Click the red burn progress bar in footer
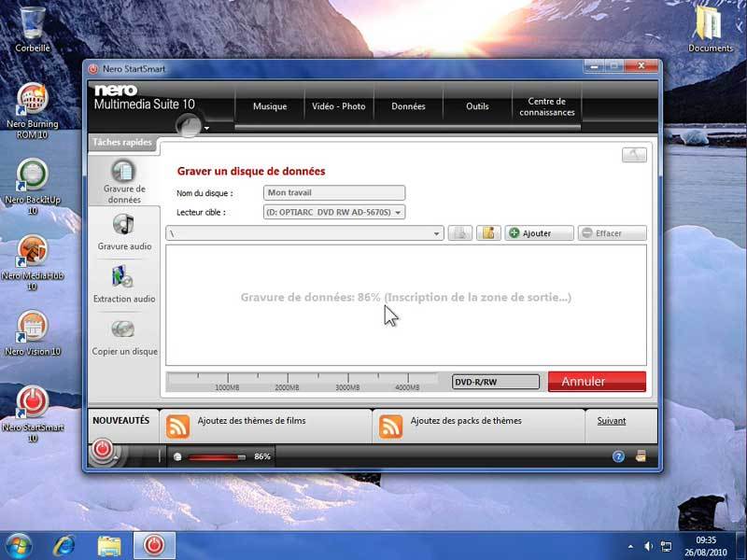 coord(217,457)
